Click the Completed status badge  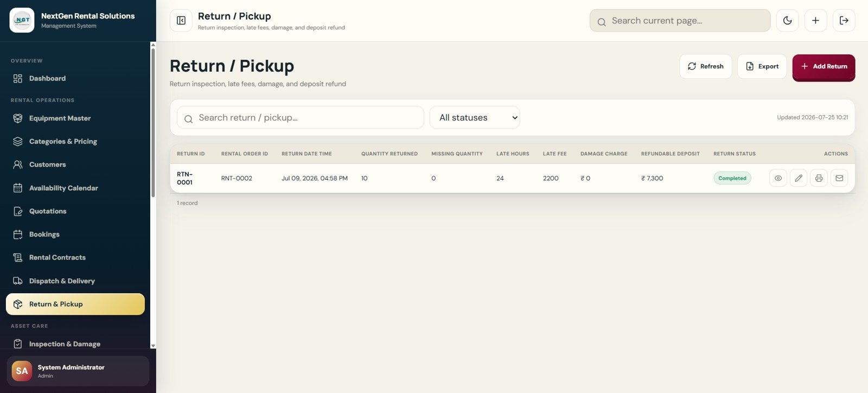click(732, 178)
